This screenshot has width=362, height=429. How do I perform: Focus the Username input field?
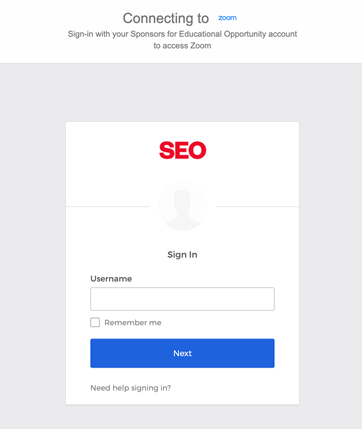[182, 299]
